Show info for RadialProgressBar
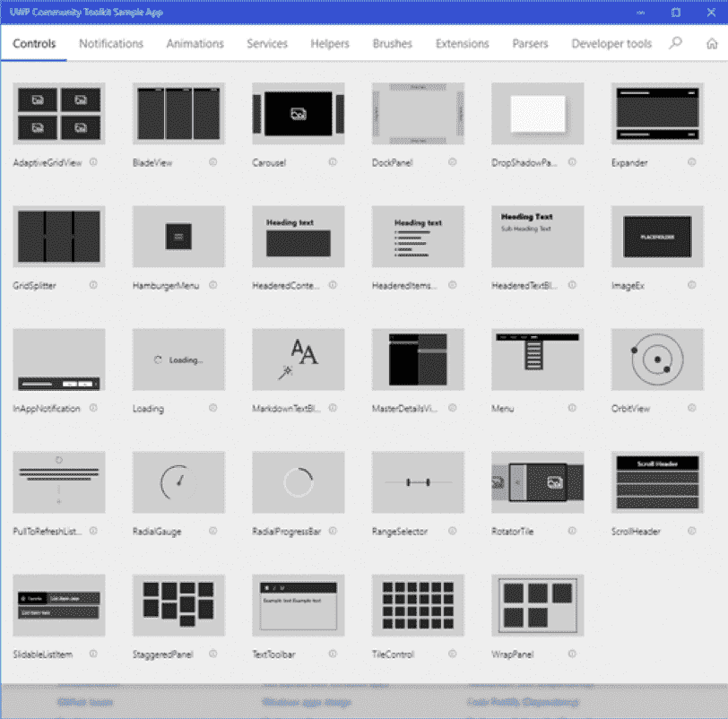728x719 pixels. (x=333, y=531)
